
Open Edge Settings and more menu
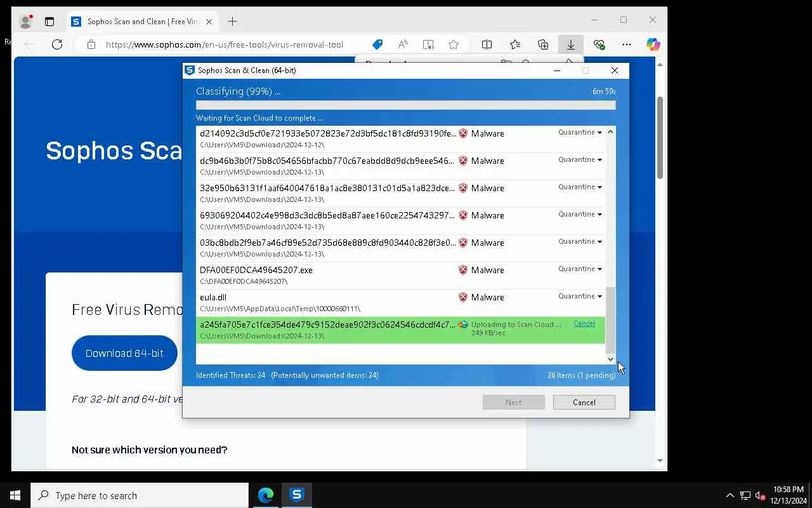point(627,44)
